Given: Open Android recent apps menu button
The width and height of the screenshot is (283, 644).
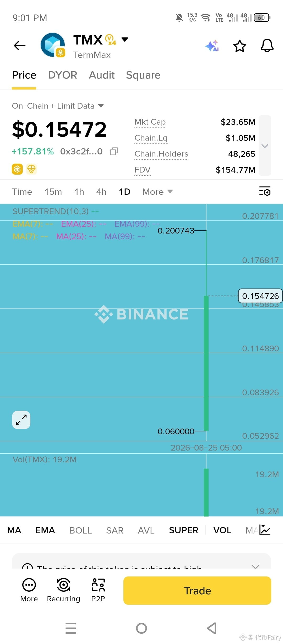Looking at the screenshot, I should pyautogui.click(x=71, y=628).
